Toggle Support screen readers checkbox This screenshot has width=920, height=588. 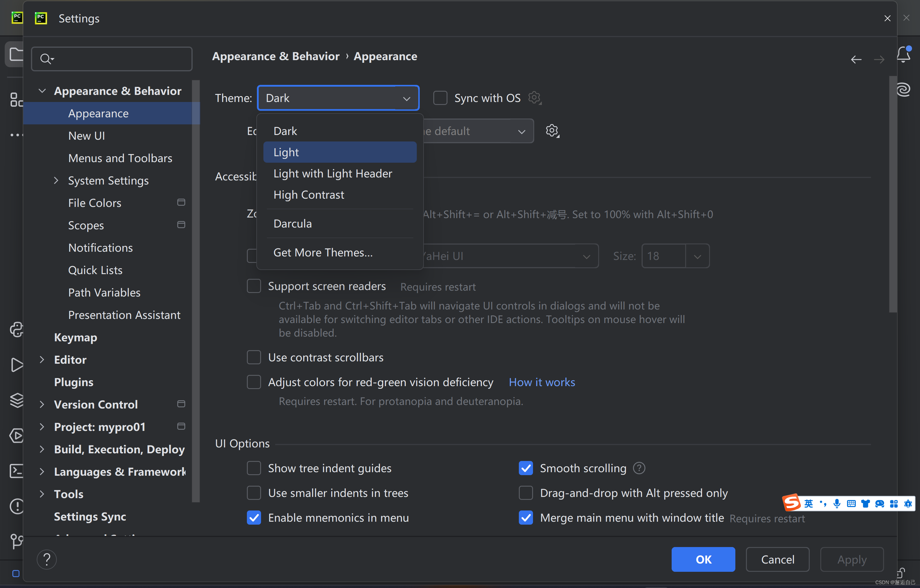tap(254, 286)
